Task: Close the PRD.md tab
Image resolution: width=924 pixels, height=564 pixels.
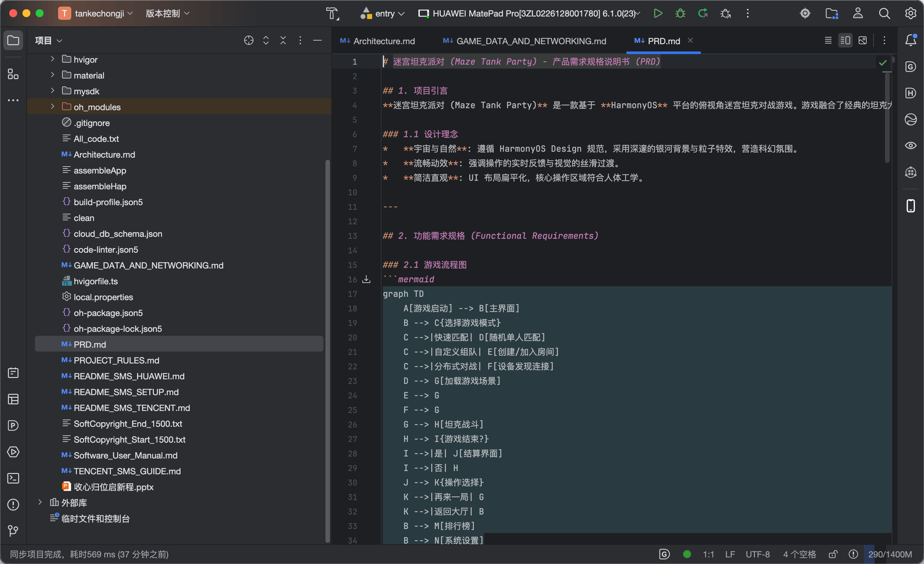Action: click(690, 40)
